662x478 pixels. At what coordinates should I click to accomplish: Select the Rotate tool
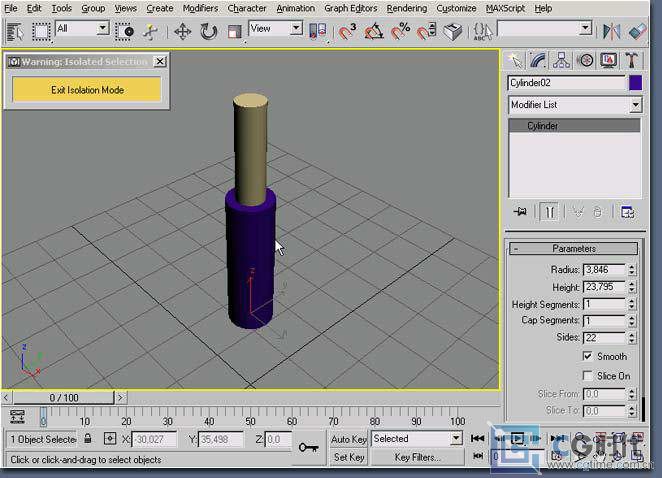[208, 32]
